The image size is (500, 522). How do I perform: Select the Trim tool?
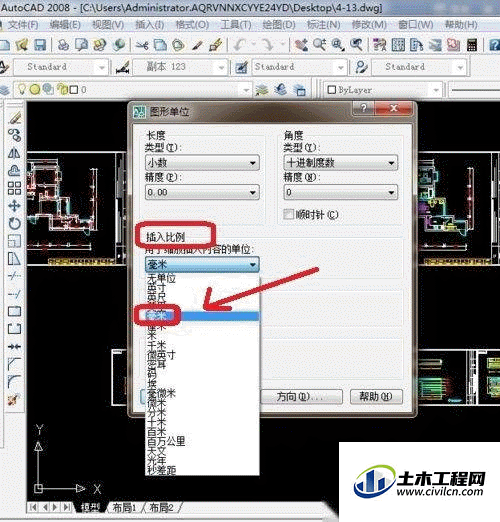pos(14,276)
